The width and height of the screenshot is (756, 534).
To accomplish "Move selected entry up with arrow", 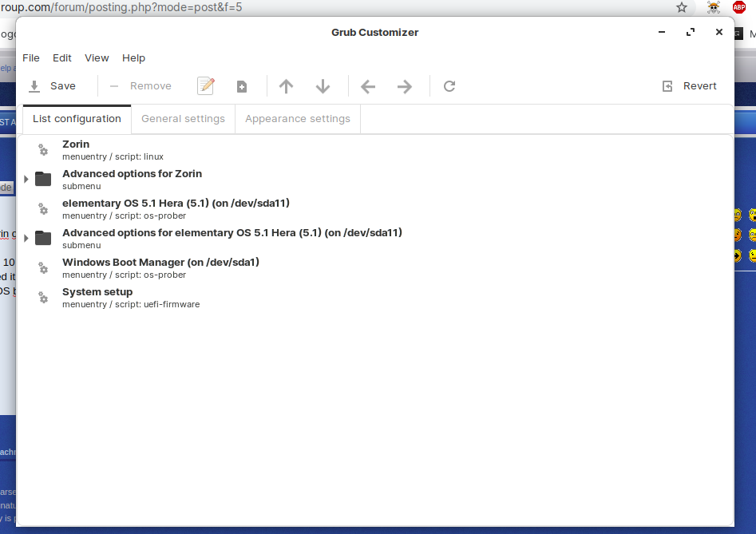I will tap(286, 86).
